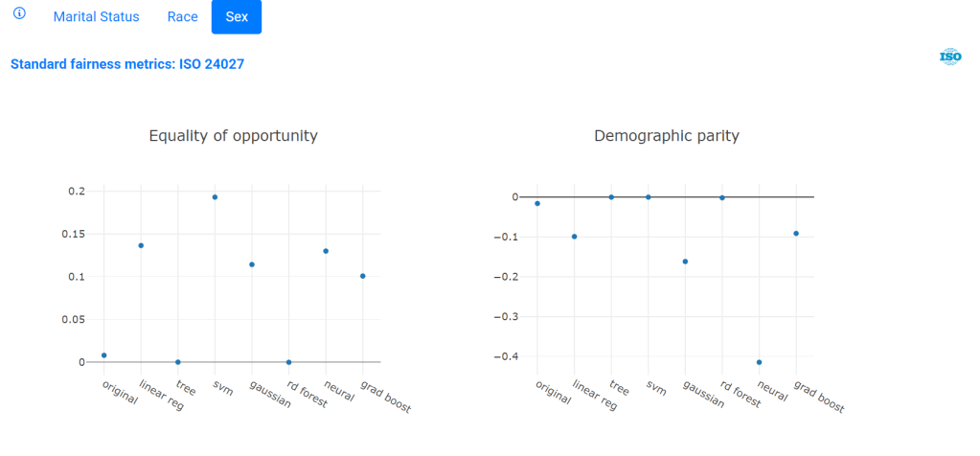This screenshot has width=980, height=456.
Task: Click the ISO globe logo icon
Action: [x=950, y=57]
